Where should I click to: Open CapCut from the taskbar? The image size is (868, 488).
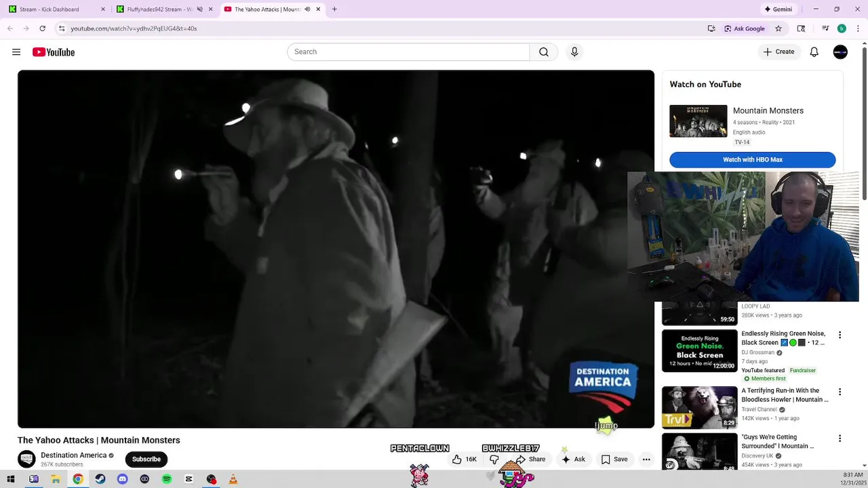pyautogui.click(x=189, y=479)
